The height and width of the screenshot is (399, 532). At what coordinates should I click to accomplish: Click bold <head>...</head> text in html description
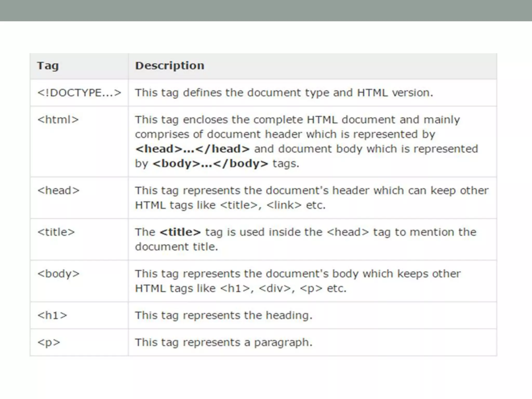click(x=192, y=149)
